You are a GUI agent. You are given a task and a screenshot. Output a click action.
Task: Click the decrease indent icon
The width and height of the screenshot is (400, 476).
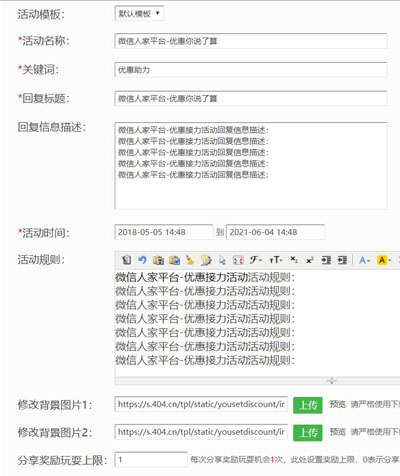click(342, 260)
